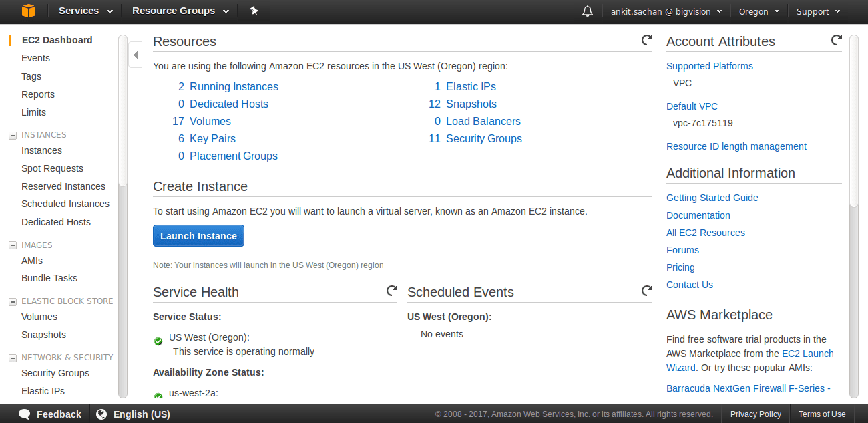Image resolution: width=868 pixels, height=423 pixels.
Task: Open the Contact Us link
Action: click(690, 285)
